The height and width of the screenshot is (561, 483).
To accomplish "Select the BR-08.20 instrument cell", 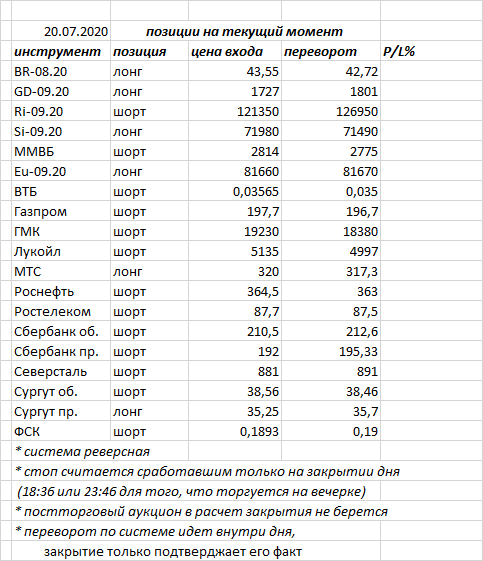I will (61, 72).
